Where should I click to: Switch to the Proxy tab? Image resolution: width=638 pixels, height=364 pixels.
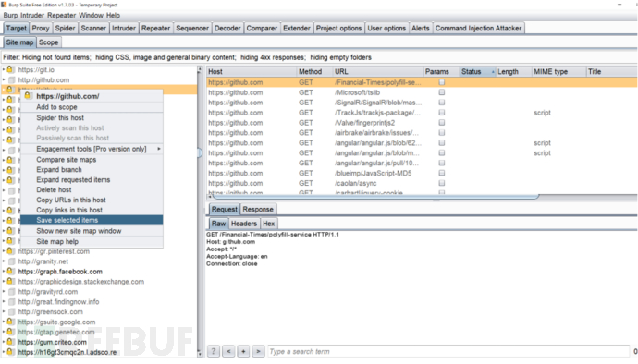(41, 28)
